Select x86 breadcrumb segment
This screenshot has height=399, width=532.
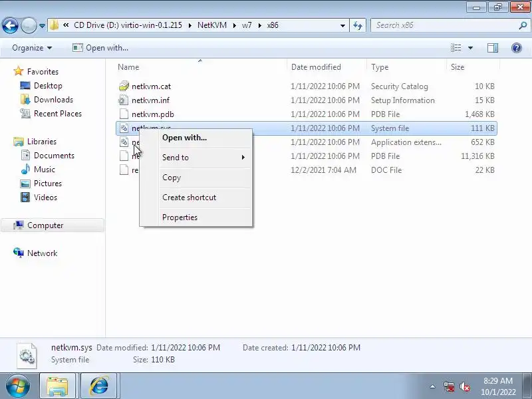click(273, 25)
